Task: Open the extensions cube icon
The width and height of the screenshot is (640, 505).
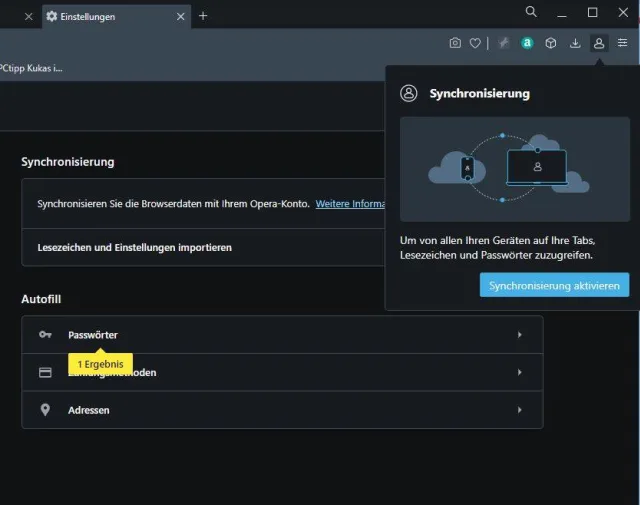Action: 550,43
